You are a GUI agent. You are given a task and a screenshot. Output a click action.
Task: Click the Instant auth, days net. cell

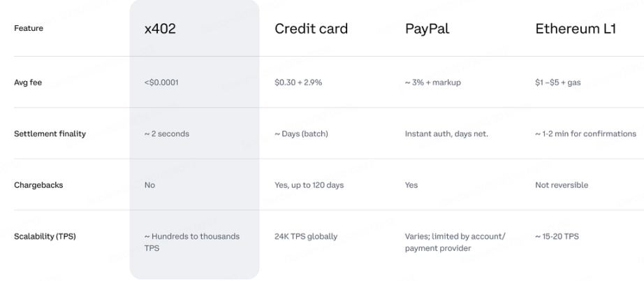coord(446,134)
